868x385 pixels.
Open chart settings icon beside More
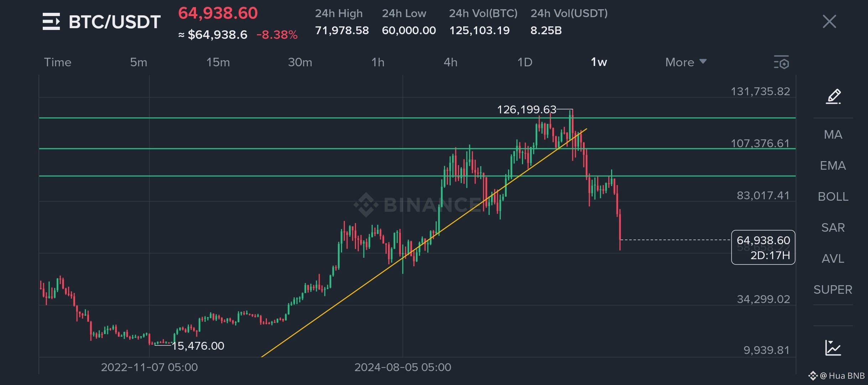tap(781, 62)
